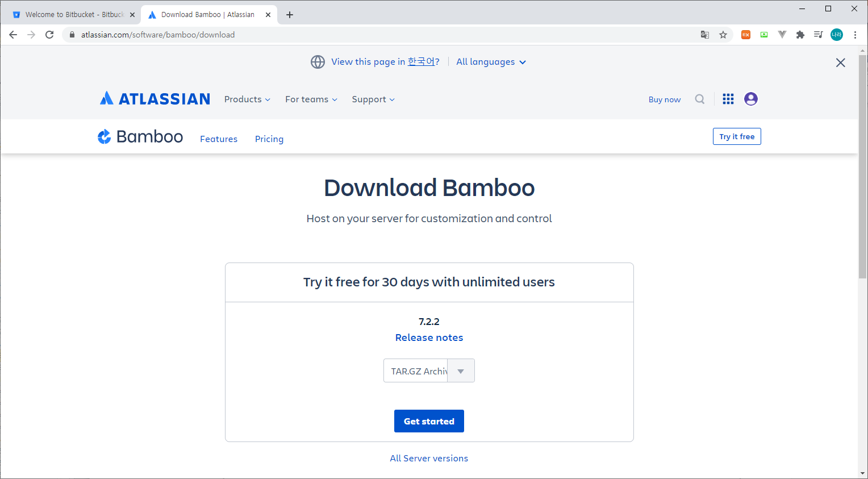
Task: Open the site search magnifier
Action: [699, 99]
